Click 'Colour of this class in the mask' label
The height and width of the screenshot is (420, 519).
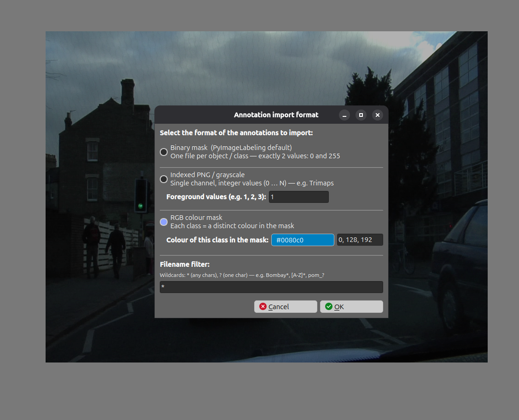point(217,240)
